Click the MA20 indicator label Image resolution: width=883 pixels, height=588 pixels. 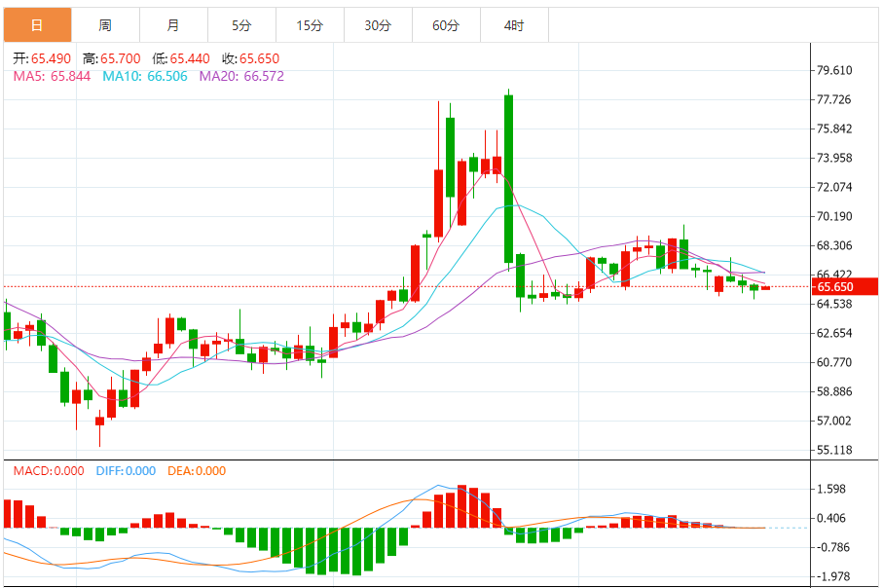[x=241, y=77]
